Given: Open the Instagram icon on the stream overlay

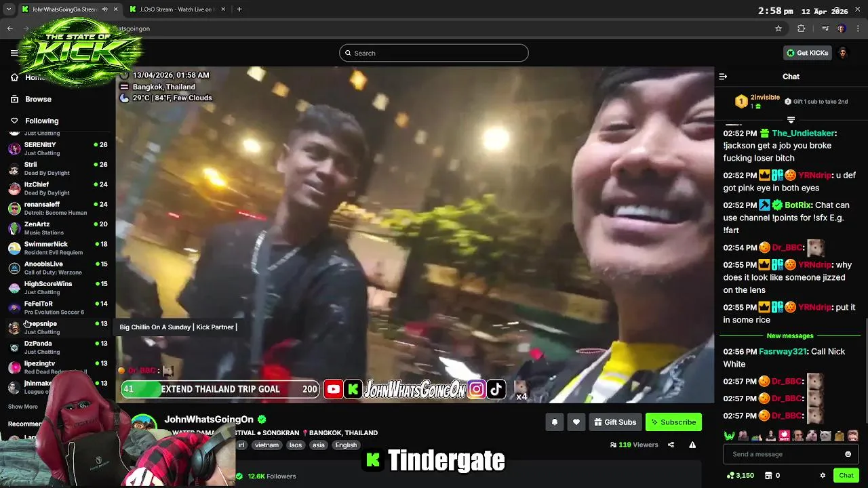Looking at the screenshot, I should point(477,389).
